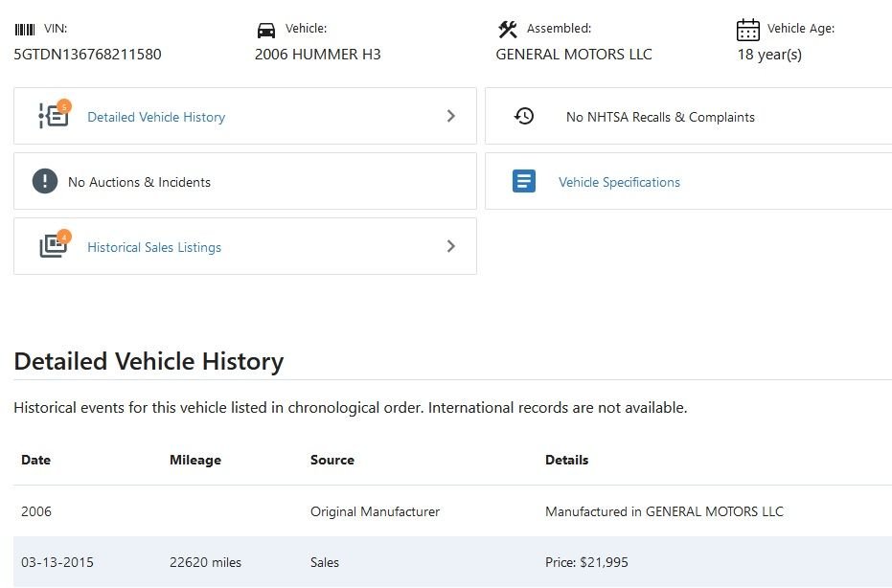Open the Detailed Vehicle History link
This screenshot has height=588, width=892.
[156, 117]
